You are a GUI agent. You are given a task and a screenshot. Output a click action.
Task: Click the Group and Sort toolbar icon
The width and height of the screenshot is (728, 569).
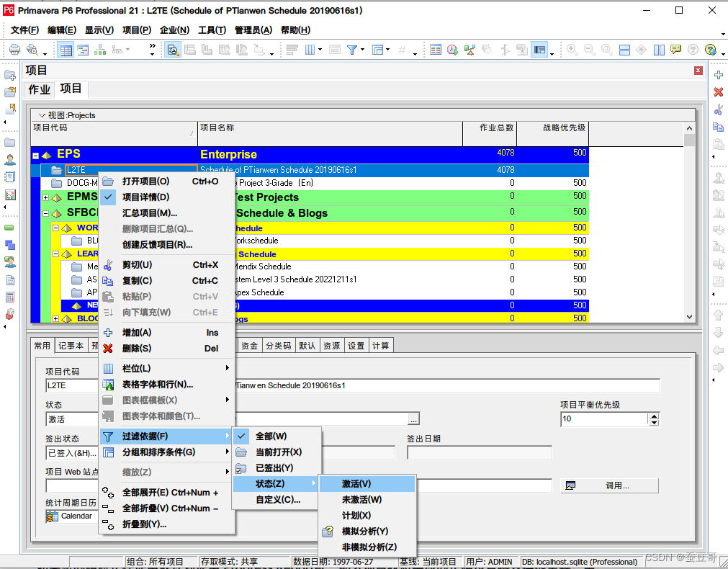377,49
